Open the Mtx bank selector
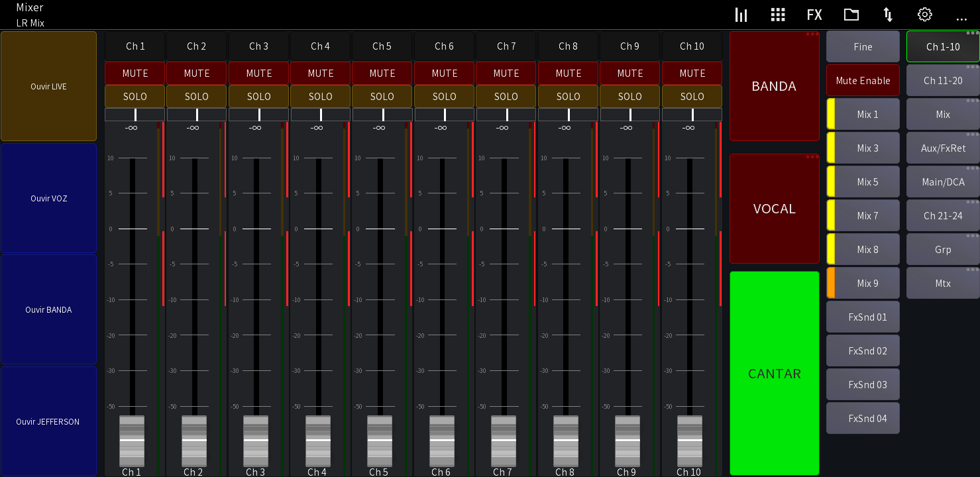This screenshot has height=477, width=980. tap(942, 283)
